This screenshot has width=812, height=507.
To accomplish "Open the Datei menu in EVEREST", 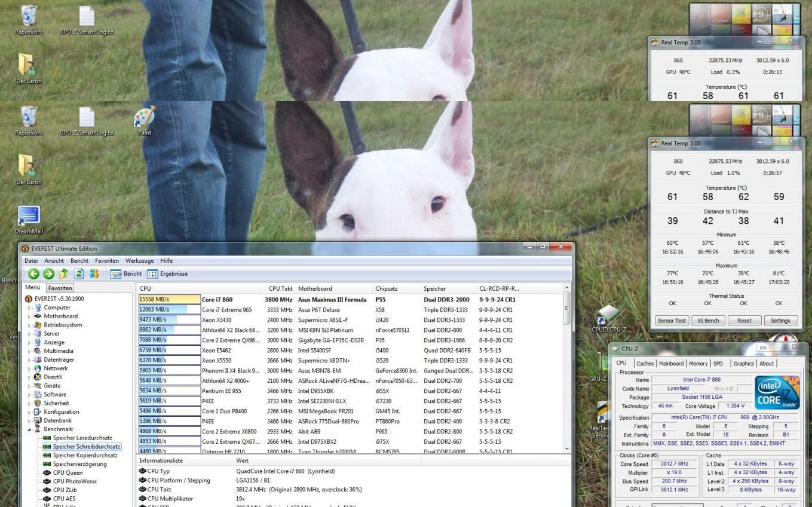I will (x=31, y=260).
